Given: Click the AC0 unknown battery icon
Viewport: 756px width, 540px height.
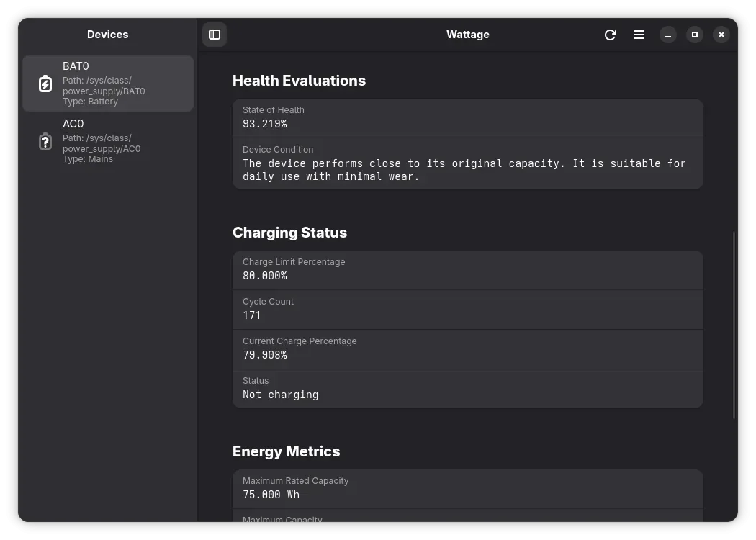Looking at the screenshot, I should (45, 141).
